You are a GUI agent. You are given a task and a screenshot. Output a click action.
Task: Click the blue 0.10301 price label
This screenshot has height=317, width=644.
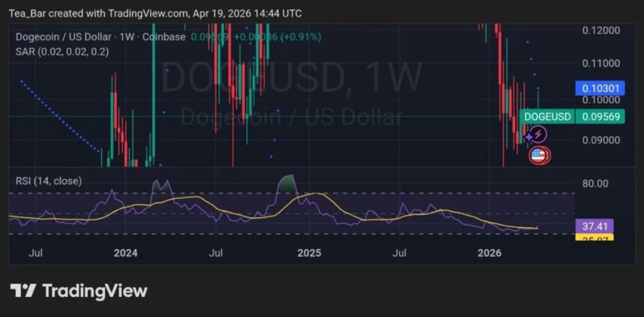pos(600,88)
